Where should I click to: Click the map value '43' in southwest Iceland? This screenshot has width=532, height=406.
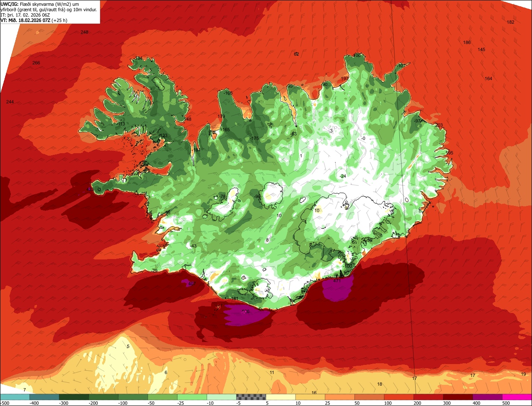point(193,246)
